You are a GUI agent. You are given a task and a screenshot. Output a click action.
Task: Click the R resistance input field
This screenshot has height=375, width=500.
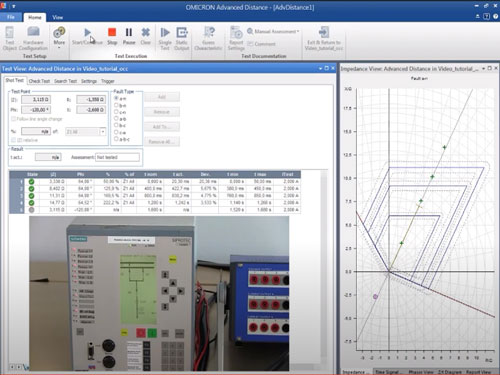(91, 99)
